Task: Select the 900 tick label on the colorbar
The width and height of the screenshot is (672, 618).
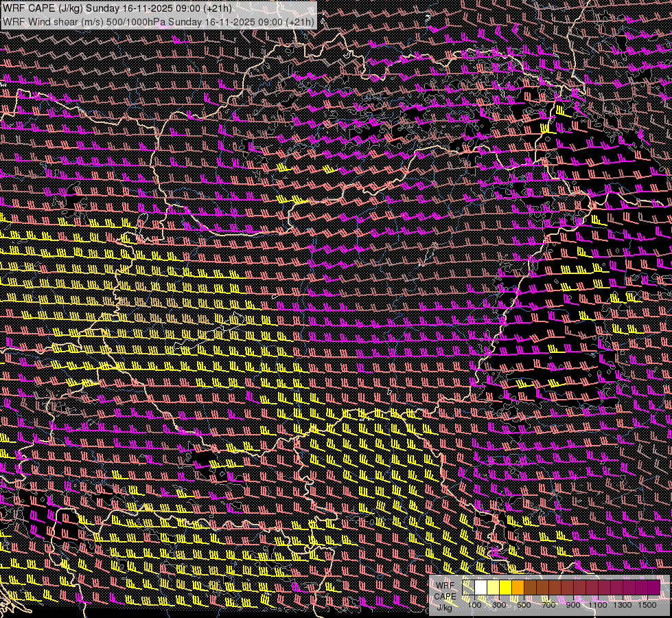Action: pyautogui.click(x=573, y=605)
